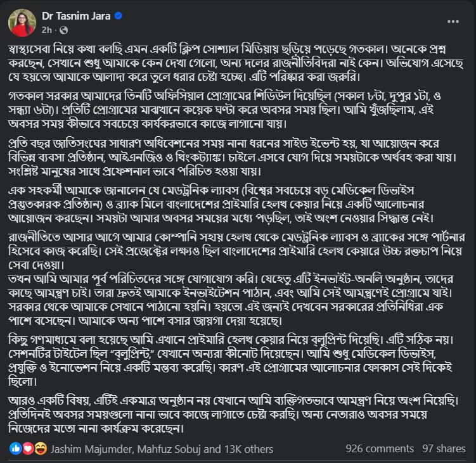Open Dr Tasnim Jara's profile picture
476x463 pixels.
[x=21, y=22]
